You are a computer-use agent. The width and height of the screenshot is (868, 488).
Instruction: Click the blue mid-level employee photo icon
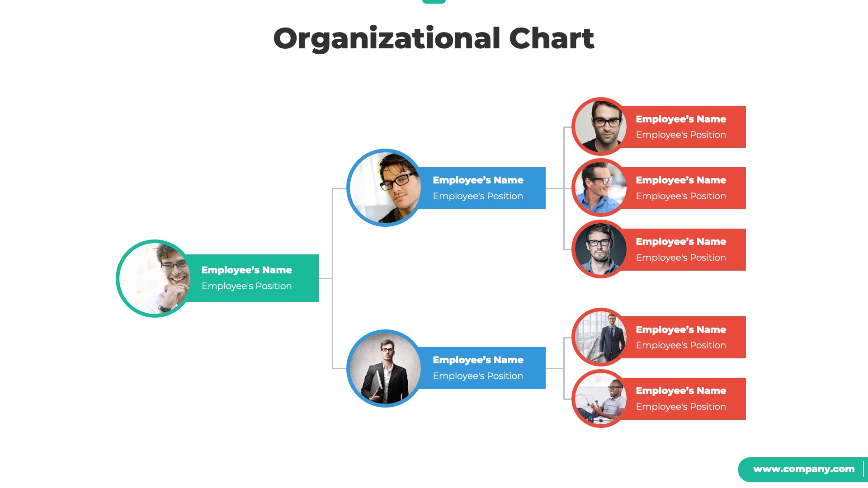pos(387,187)
